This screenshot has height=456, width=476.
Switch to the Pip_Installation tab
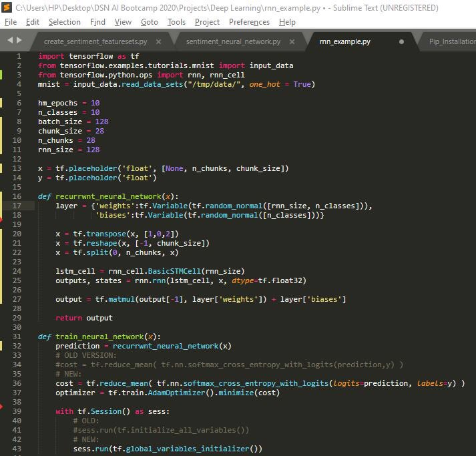tap(453, 41)
